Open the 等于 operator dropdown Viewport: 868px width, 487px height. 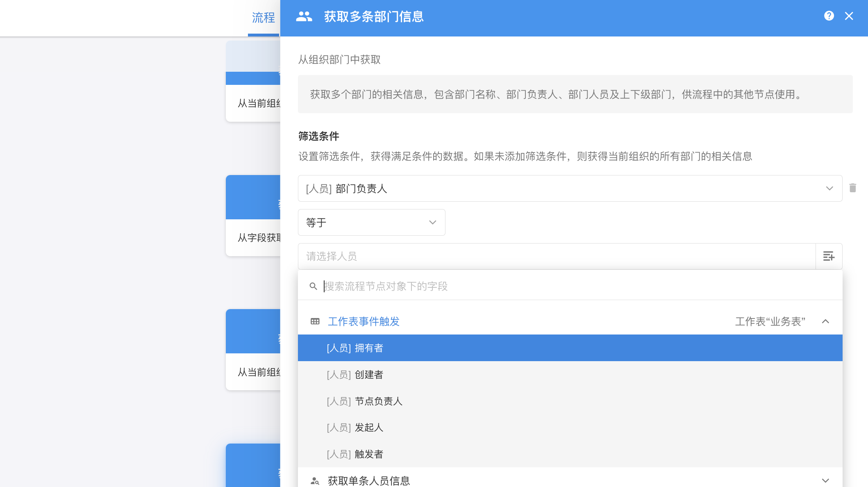[x=371, y=223]
